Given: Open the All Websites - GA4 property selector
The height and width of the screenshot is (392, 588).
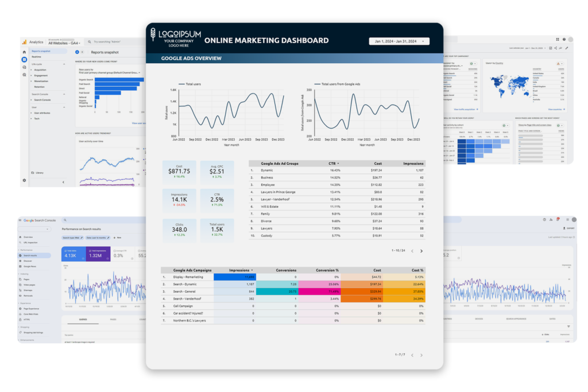Looking at the screenshot, I should pos(65,42).
